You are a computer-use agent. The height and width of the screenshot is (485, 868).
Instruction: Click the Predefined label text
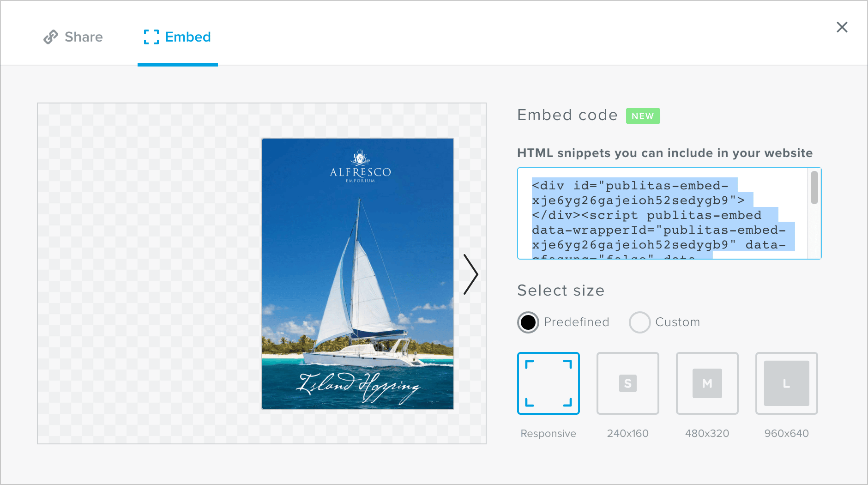click(x=576, y=322)
